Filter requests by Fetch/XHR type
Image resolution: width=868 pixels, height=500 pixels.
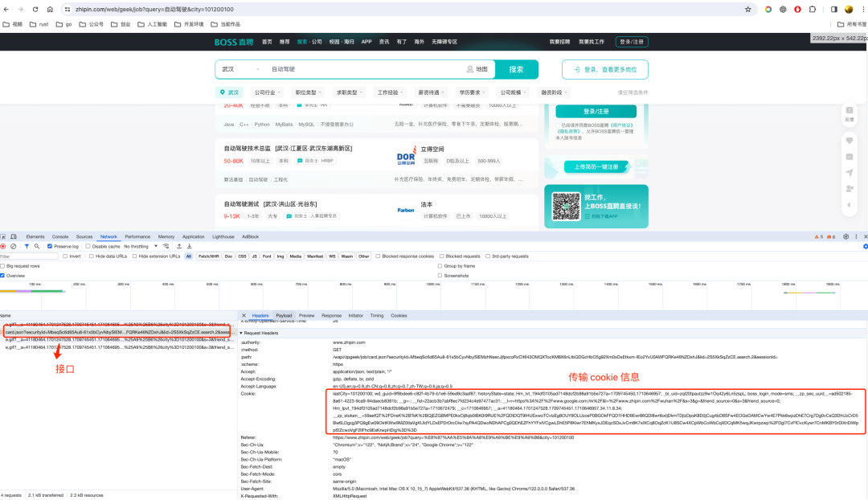[208, 256]
